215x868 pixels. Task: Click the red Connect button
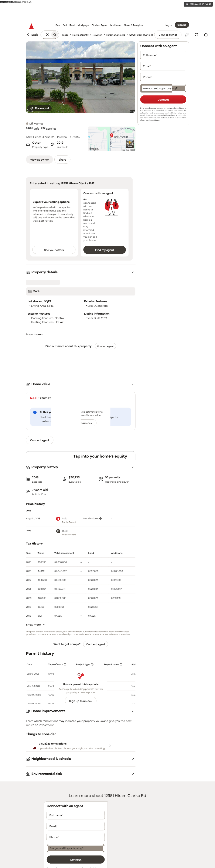click(x=163, y=99)
